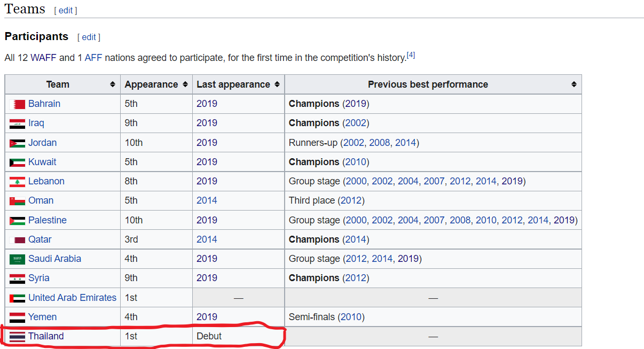
Task: Open the Bahrain team link
Action: click(x=44, y=104)
